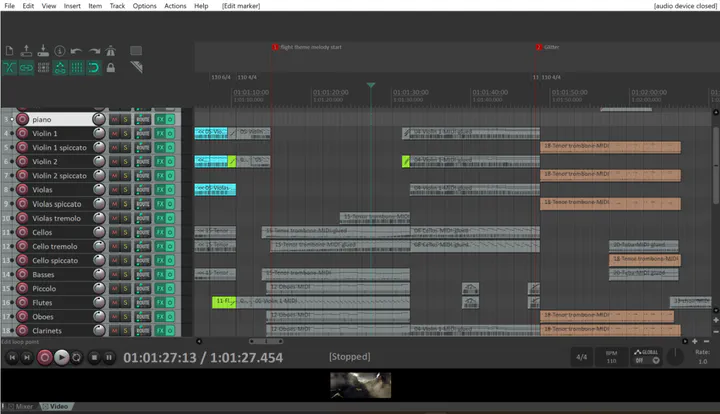Open FX chain for Violas tremolo track

(160, 218)
